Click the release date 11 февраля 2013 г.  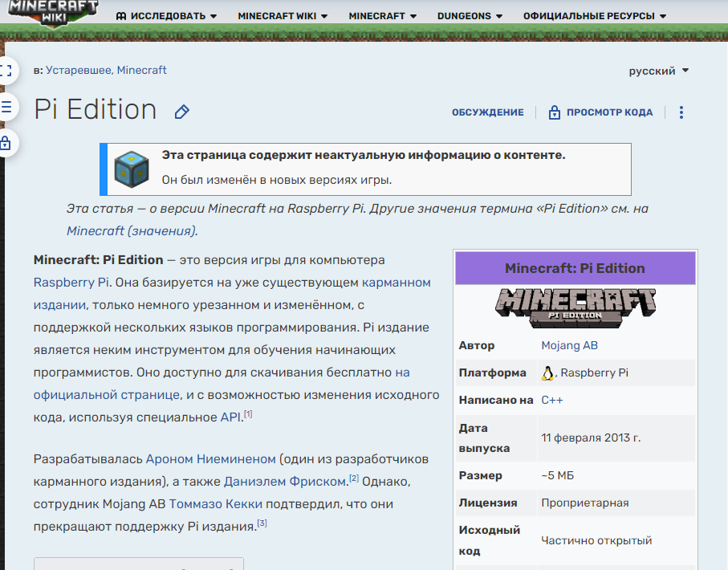tap(591, 438)
